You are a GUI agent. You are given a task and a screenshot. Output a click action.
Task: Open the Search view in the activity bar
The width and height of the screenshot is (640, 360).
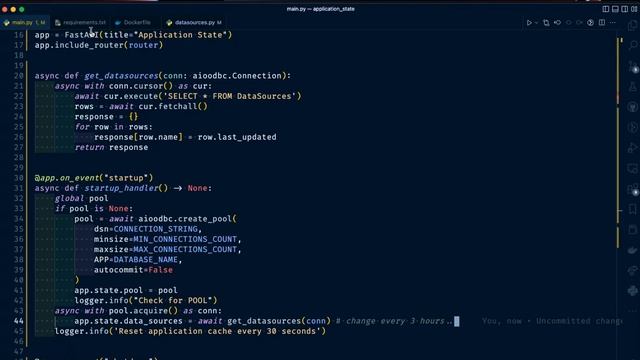(632, 45)
